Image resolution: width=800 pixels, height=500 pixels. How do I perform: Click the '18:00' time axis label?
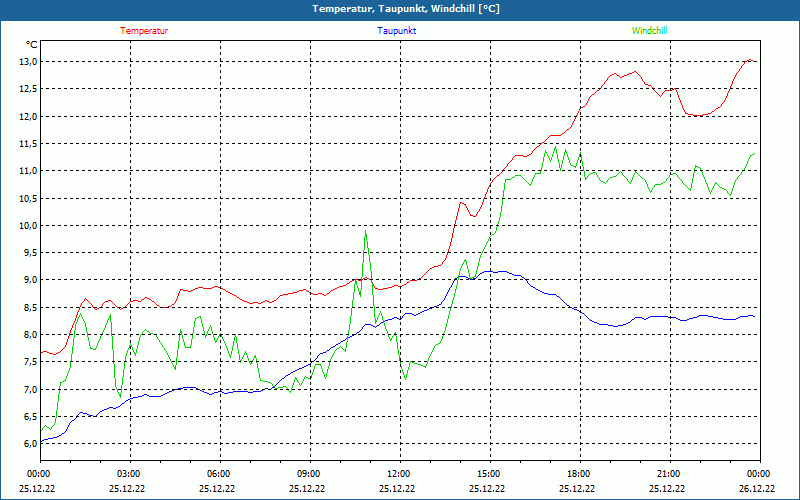click(580, 474)
